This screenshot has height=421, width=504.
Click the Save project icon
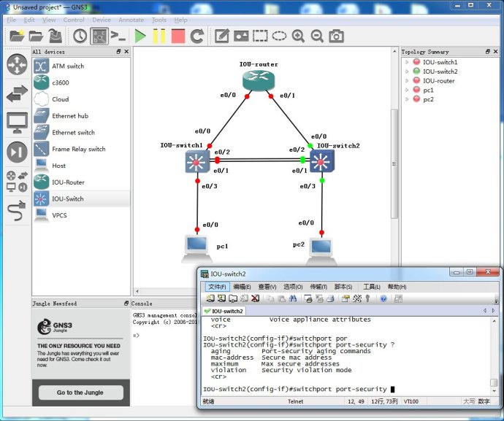pos(56,36)
